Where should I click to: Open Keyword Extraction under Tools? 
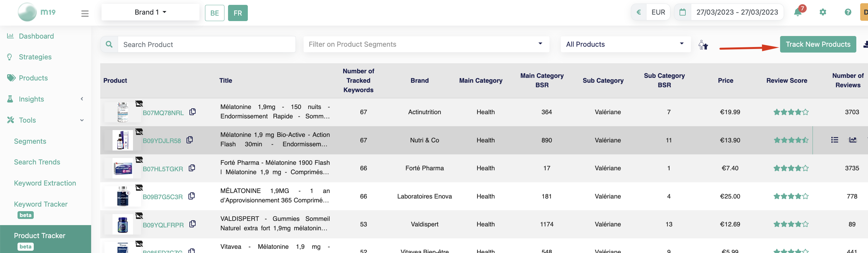(45, 183)
